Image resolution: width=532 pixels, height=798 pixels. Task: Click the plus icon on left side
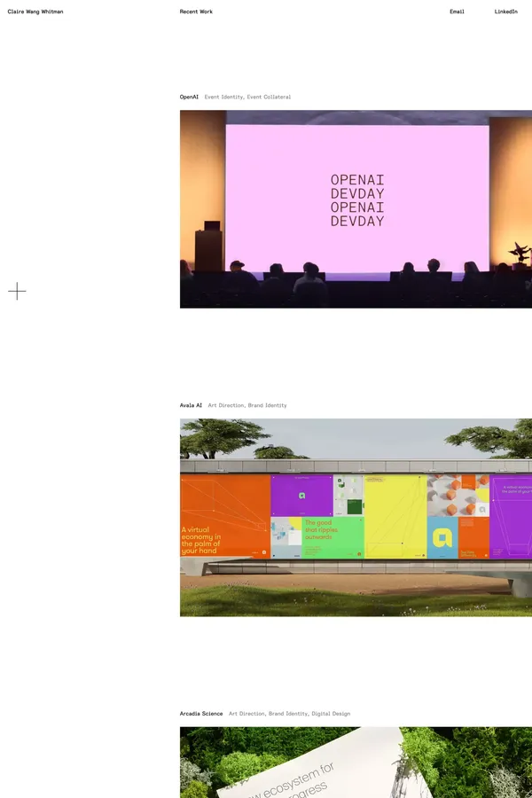tap(17, 291)
